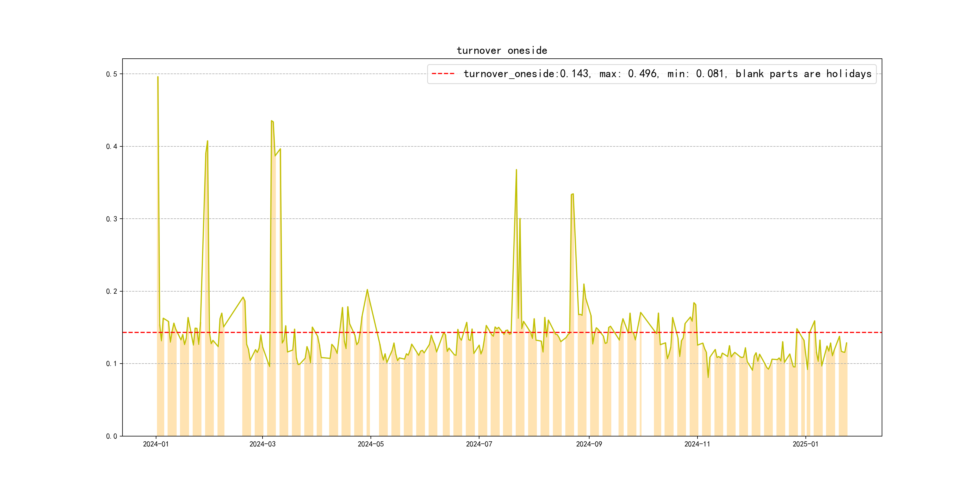The image size is (980, 490).
Task: Click the 0.0 y-axis tick label
Action: click(x=112, y=436)
